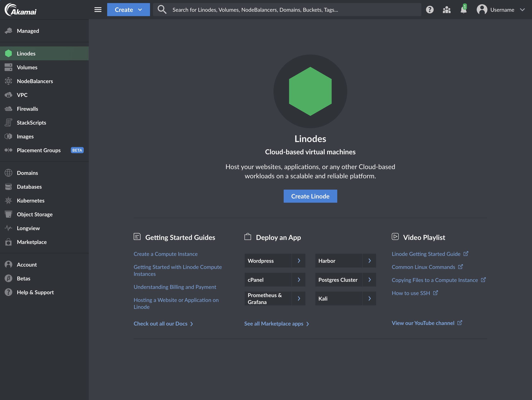
Task: Open the Help question mark icon
Action: pos(430,10)
